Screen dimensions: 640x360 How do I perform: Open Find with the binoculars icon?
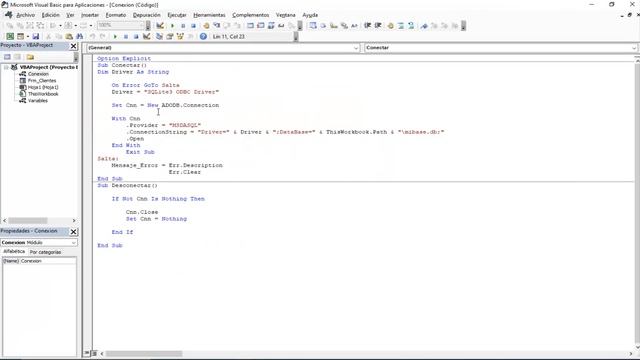(80, 36)
